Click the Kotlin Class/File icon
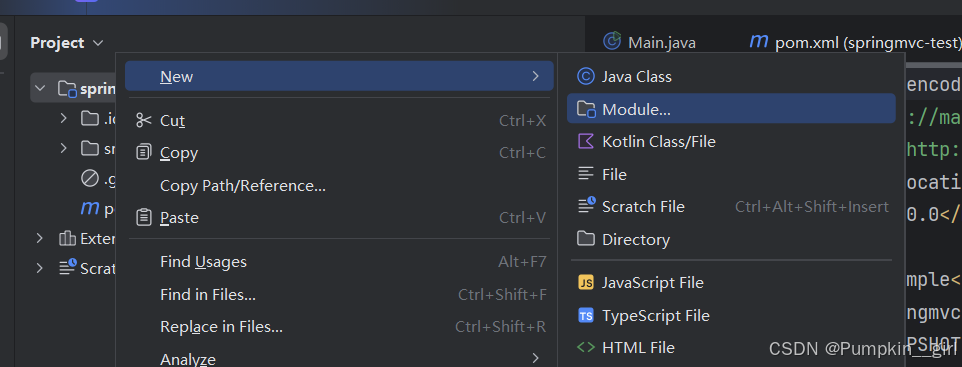 click(x=586, y=142)
